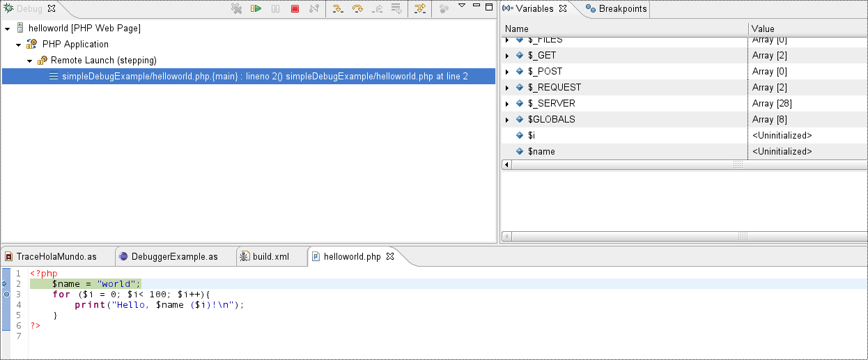Screen dimensions: 868x360
Task: Expand the $_REQUEST variable
Action: 507,88
